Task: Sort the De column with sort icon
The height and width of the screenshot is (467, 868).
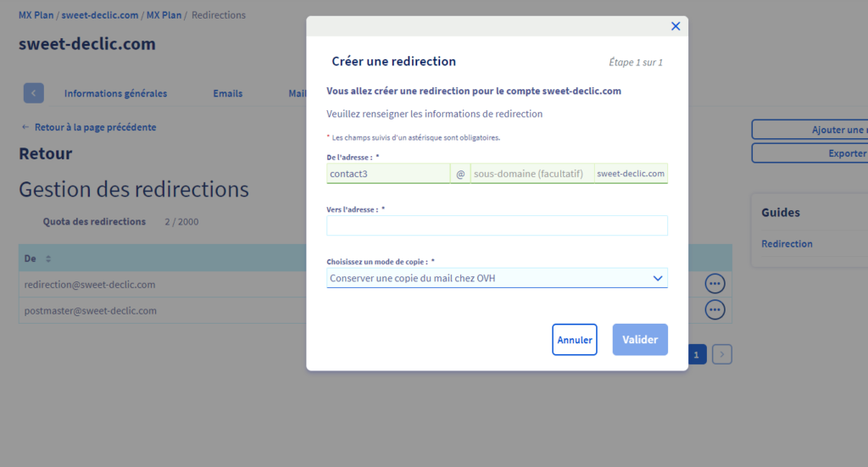Action: point(48,259)
